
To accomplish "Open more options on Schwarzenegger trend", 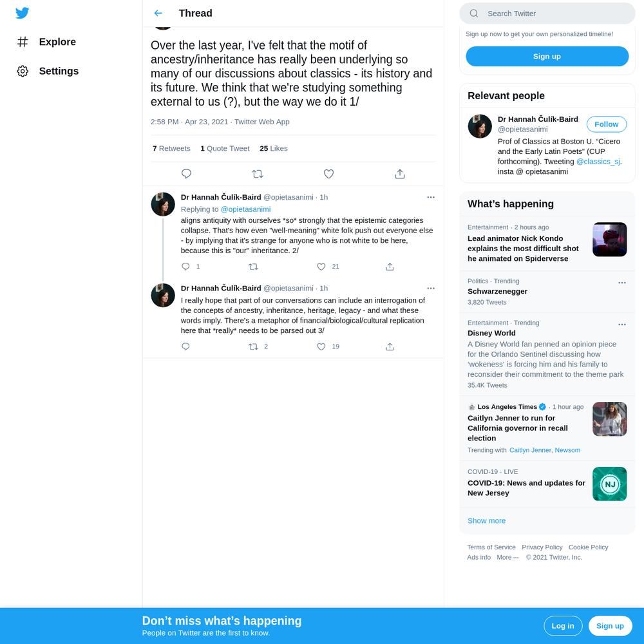I will [622, 283].
